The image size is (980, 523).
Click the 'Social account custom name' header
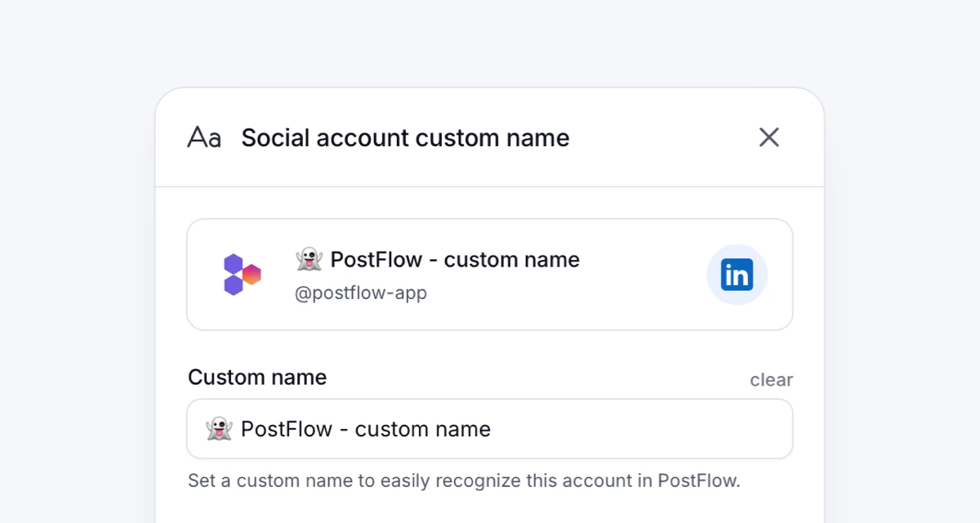click(x=405, y=137)
